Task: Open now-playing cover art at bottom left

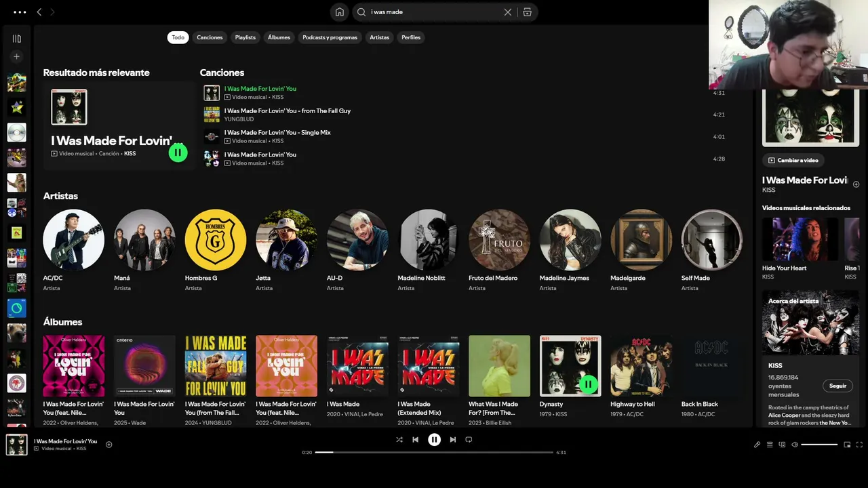Action: click(x=17, y=445)
